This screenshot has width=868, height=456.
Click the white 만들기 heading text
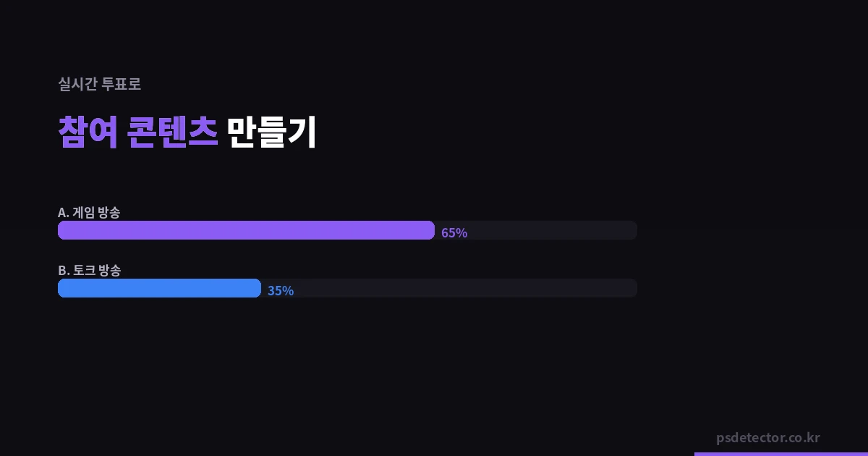point(272,132)
